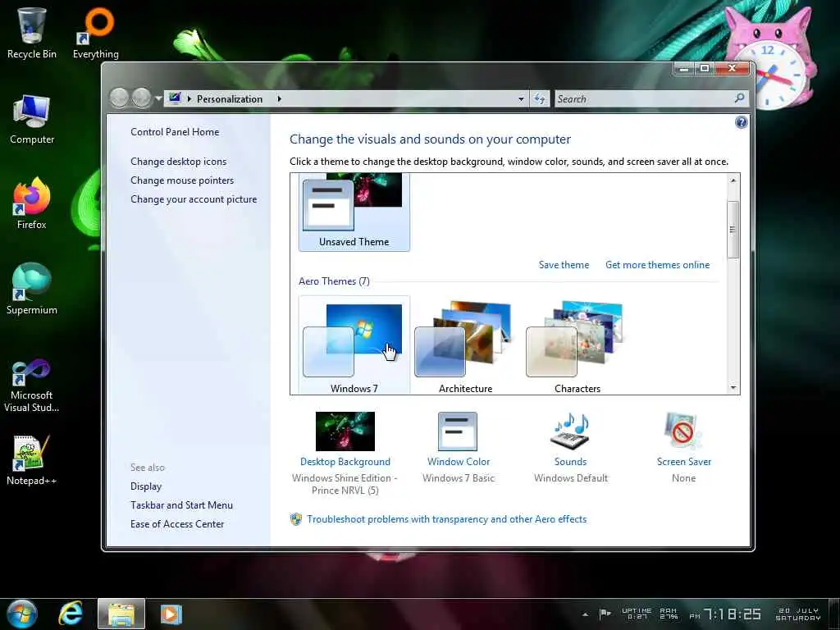Expand the address bar history dropdown
The height and width of the screenshot is (630, 840).
521,99
